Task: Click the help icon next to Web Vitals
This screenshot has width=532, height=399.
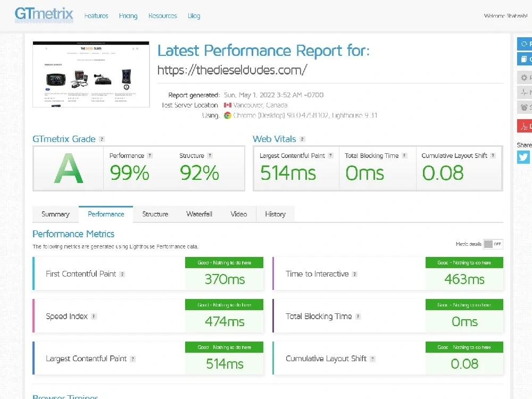Action: 302,139
